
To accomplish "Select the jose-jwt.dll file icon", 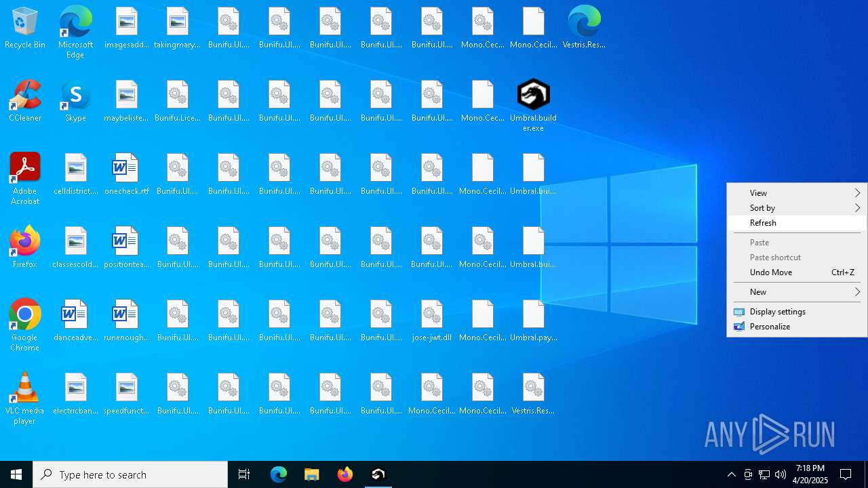I will [431, 320].
